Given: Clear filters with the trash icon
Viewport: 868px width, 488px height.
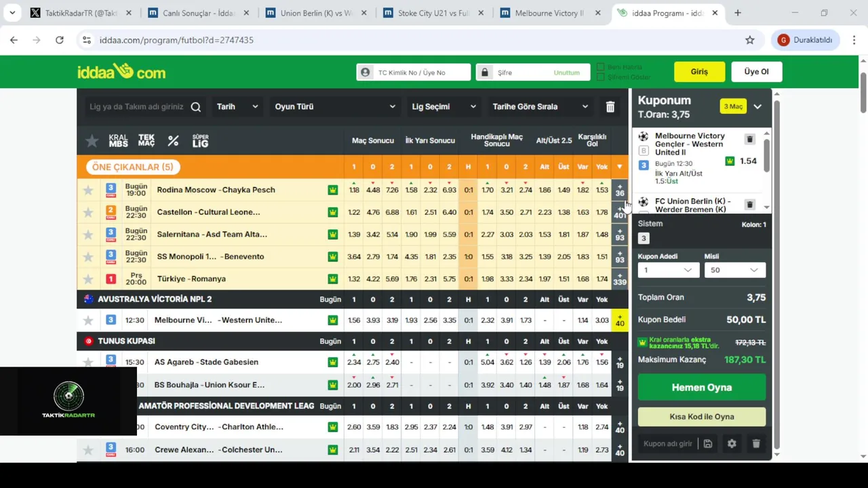Looking at the screenshot, I should tap(610, 106).
